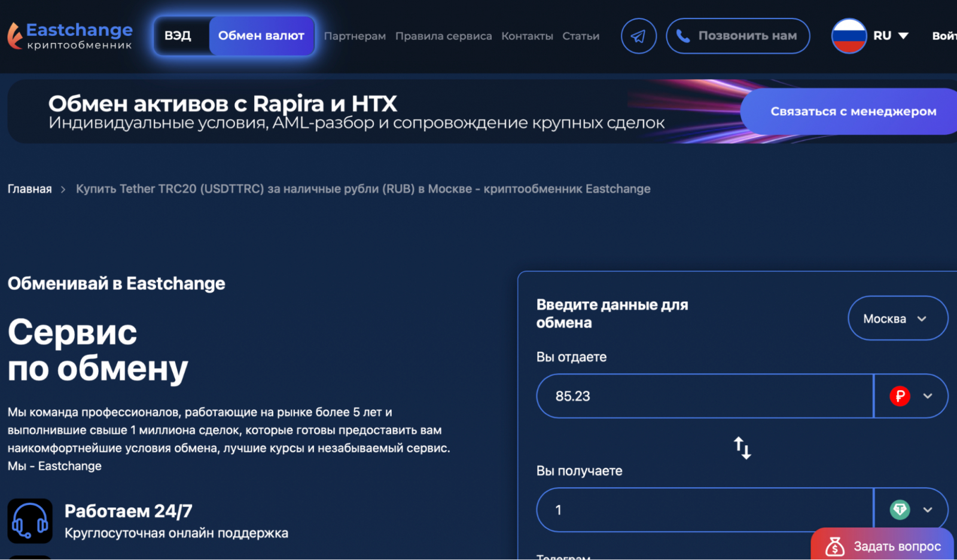
Task: Click the Позвонить нам button
Action: (x=738, y=36)
